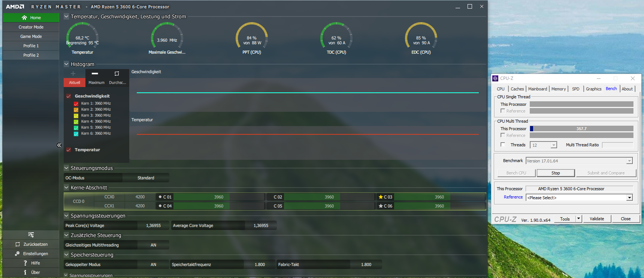
Task: Enable the Threads checkbox in CPU-Z
Action: coord(503,144)
